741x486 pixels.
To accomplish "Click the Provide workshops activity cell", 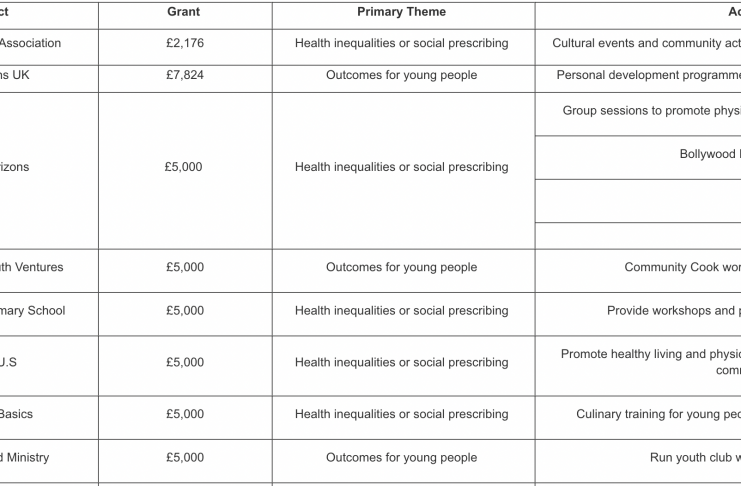I will pos(673,310).
